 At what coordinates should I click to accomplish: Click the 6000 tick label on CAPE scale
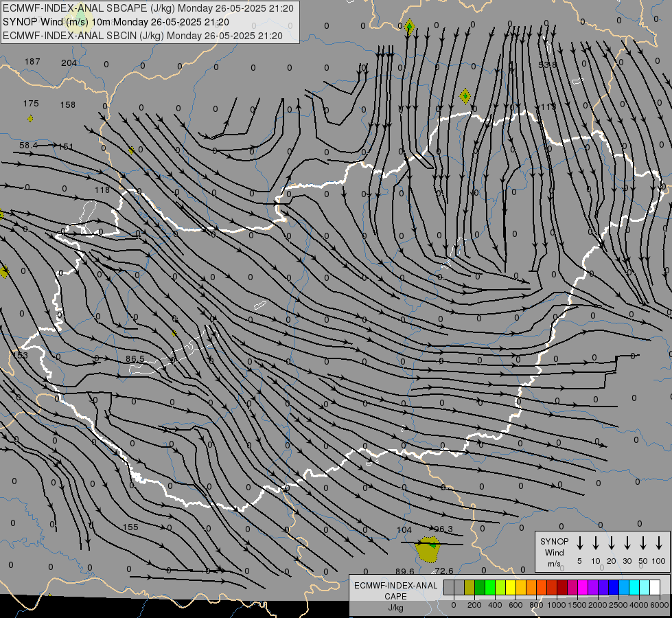coord(659,605)
